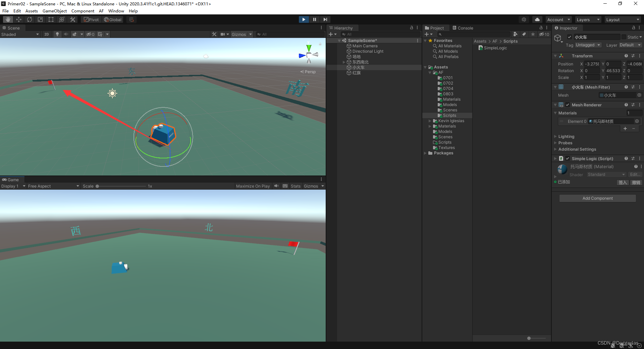
Task: Switch to the Console tab
Action: [x=463, y=28]
